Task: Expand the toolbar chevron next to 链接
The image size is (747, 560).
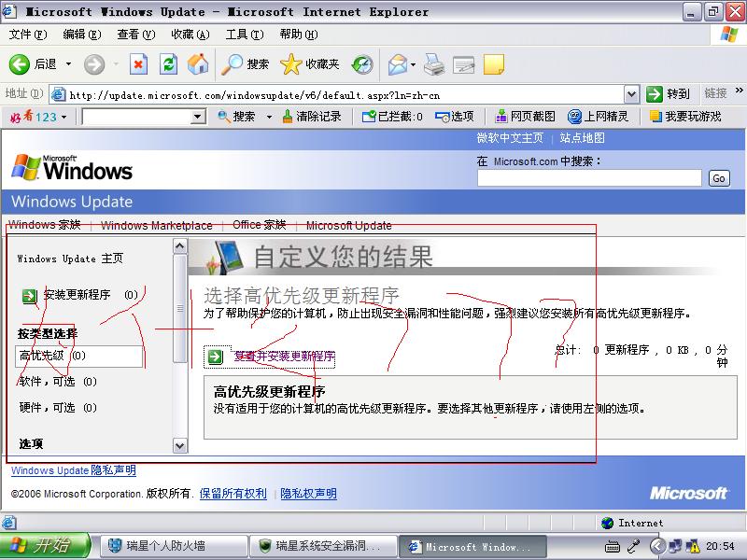Action: [x=739, y=90]
